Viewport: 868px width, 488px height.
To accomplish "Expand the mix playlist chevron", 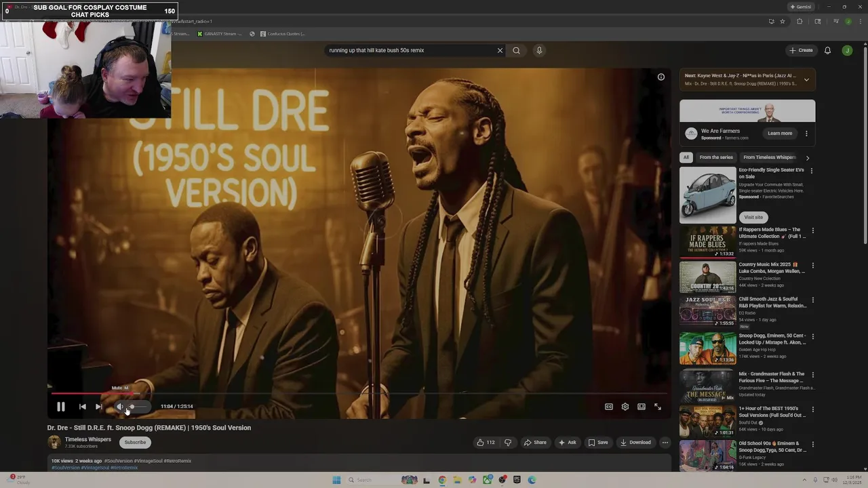I will pyautogui.click(x=806, y=80).
